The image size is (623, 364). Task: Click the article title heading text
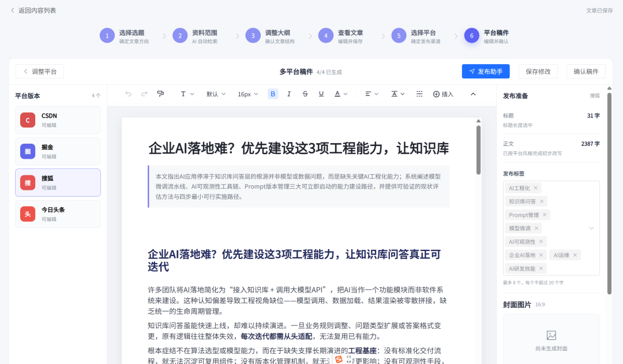click(298, 149)
